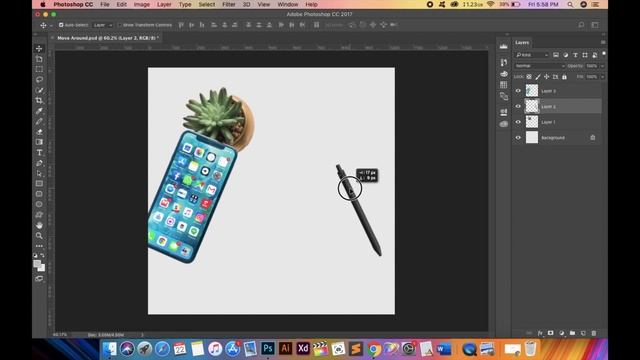Open the File menu
Image resolution: width=640 pixels, height=360 pixels.
coord(105,4)
